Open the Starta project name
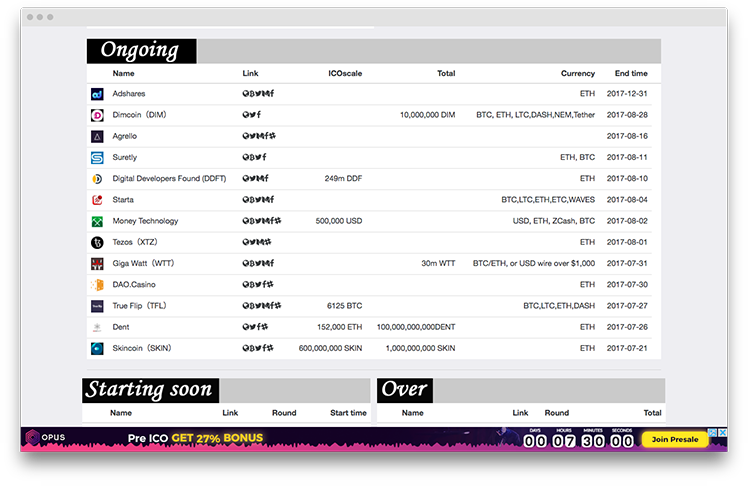 point(123,199)
